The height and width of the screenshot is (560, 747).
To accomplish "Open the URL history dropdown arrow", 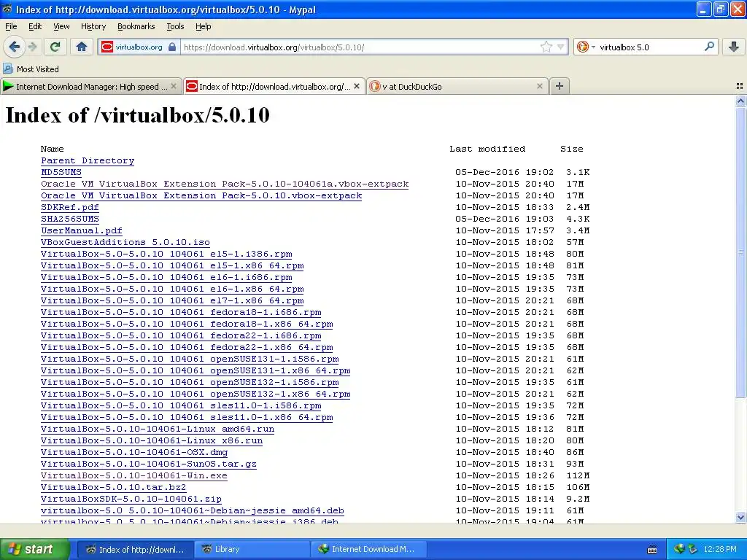I will (x=561, y=47).
